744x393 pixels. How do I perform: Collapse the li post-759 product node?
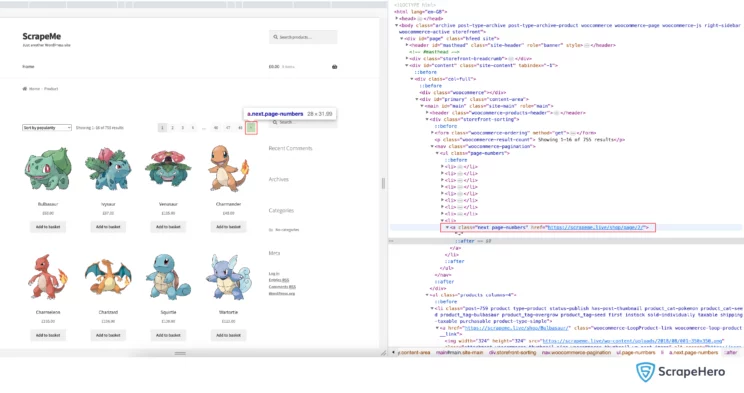pos(432,309)
